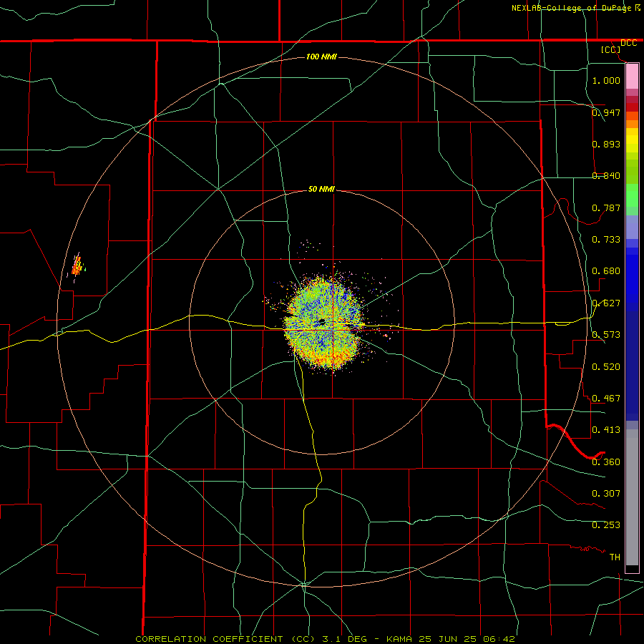Viewport: 644px width, 644px height.
Task: Pick the pink segment of the color bar
Action: (x=632, y=77)
